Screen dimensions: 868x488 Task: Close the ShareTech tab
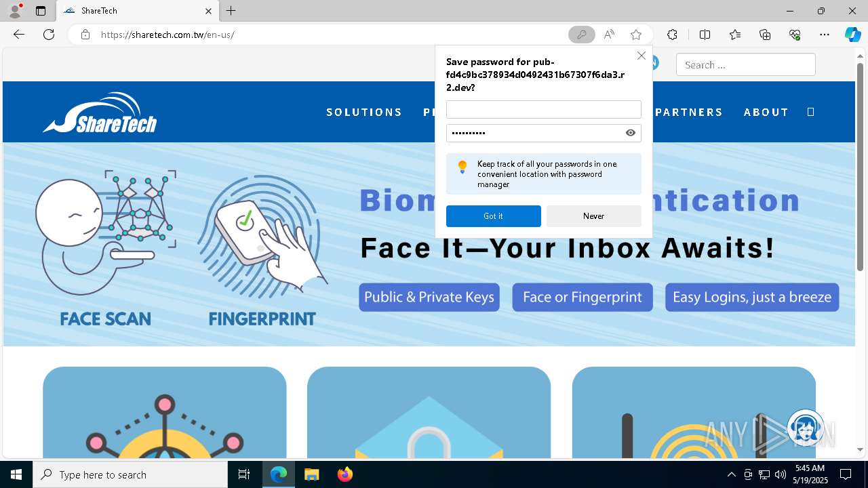pyautogui.click(x=208, y=11)
